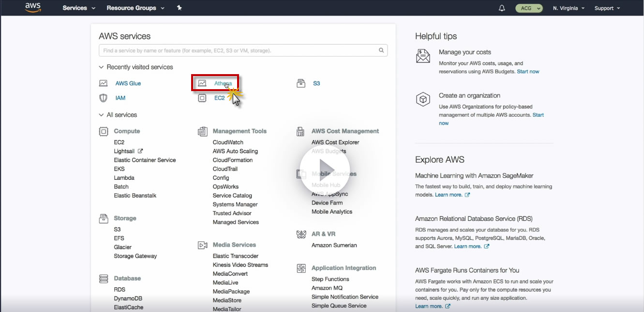
Task: Open Lambda under Compute
Action: coord(124,178)
